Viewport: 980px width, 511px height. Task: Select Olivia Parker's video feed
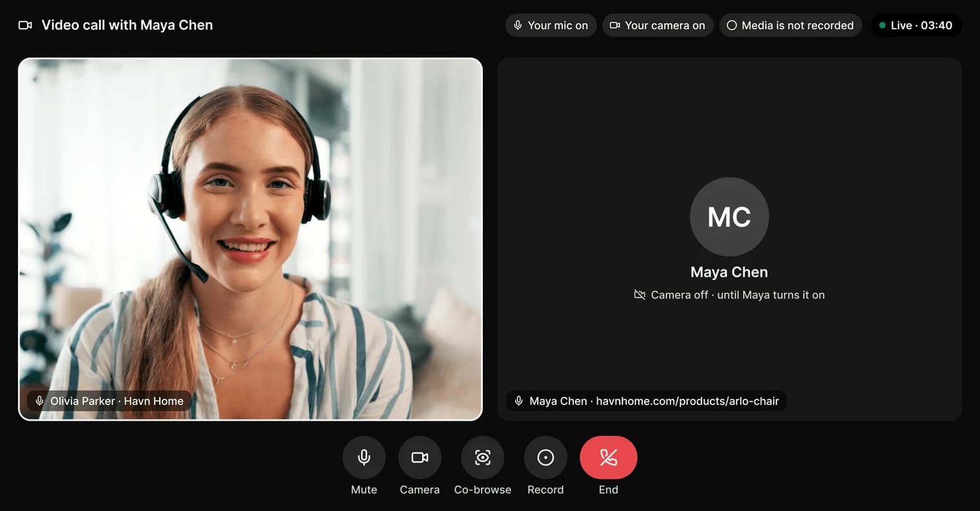click(250, 239)
